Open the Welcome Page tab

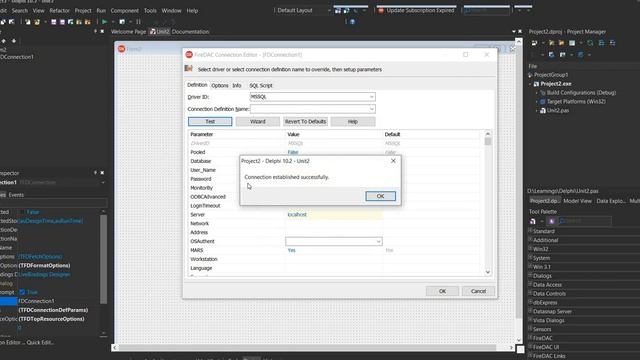(x=128, y=31)
